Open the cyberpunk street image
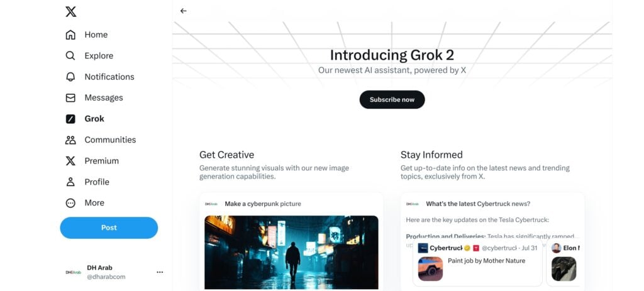The image size is (644, 291). click(291, 253)
